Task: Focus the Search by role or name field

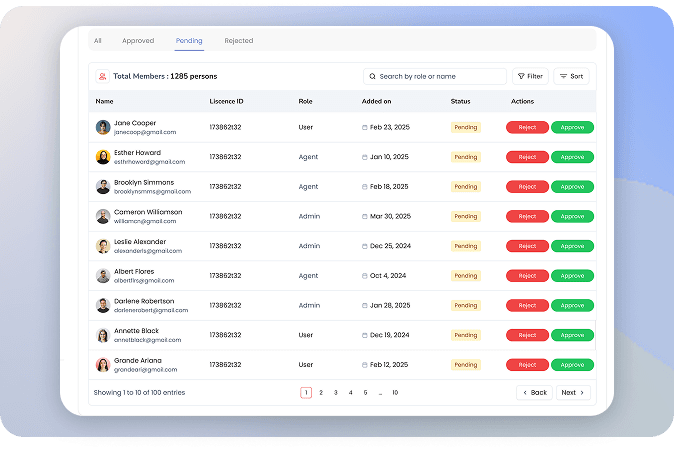Action: (435, 77)
